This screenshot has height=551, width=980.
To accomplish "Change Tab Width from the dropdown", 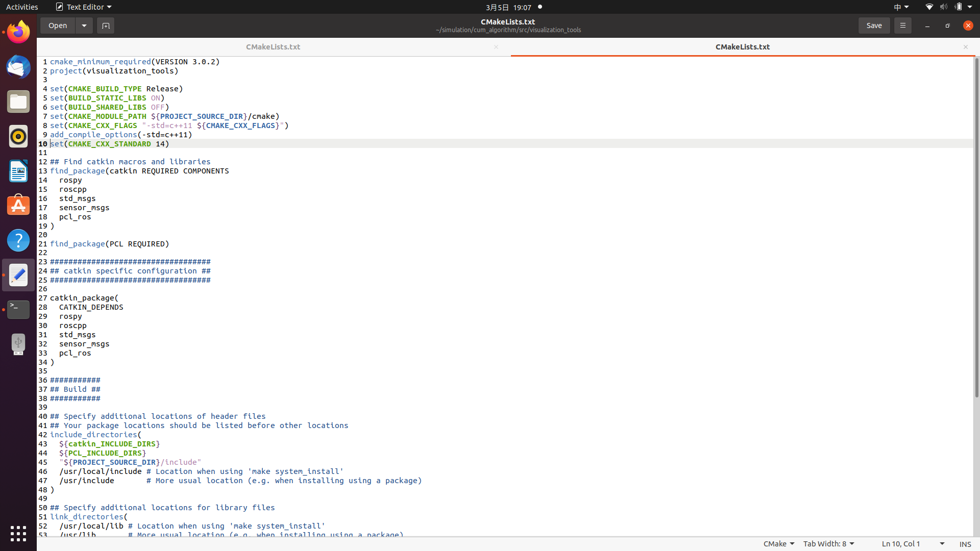I will (828, 543).
